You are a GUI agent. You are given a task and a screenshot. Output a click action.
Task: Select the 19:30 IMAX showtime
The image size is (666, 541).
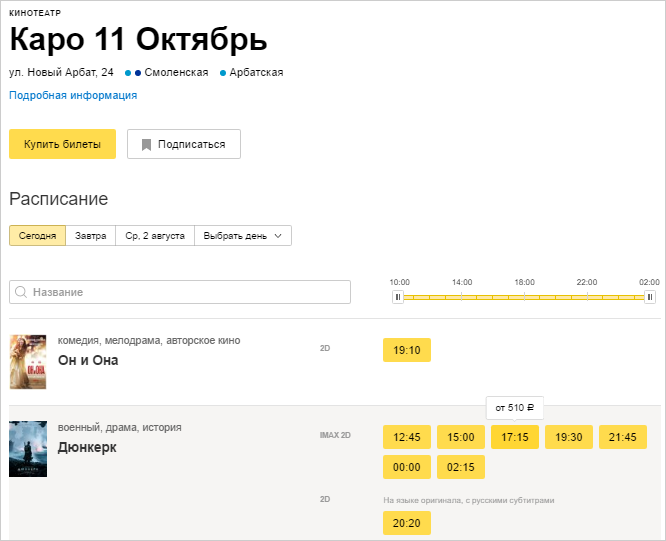tap(569, 437)
